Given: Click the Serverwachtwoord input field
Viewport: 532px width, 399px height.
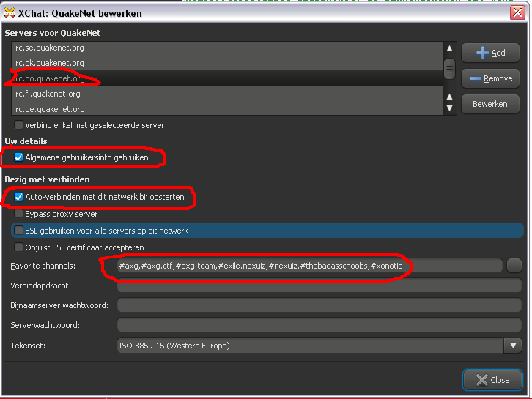Looking at the screenshot, I should 319,325.
